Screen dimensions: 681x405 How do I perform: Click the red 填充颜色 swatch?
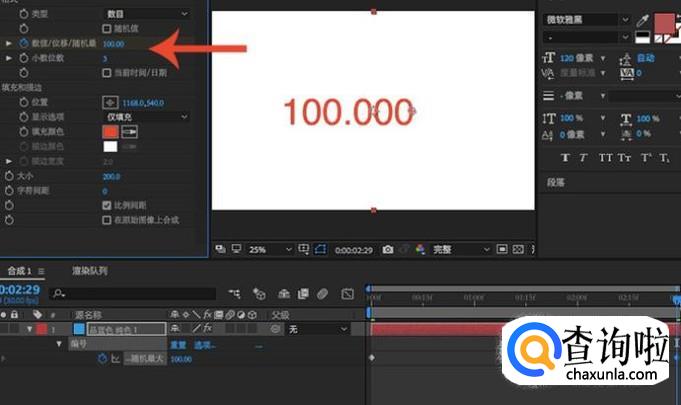109,131
